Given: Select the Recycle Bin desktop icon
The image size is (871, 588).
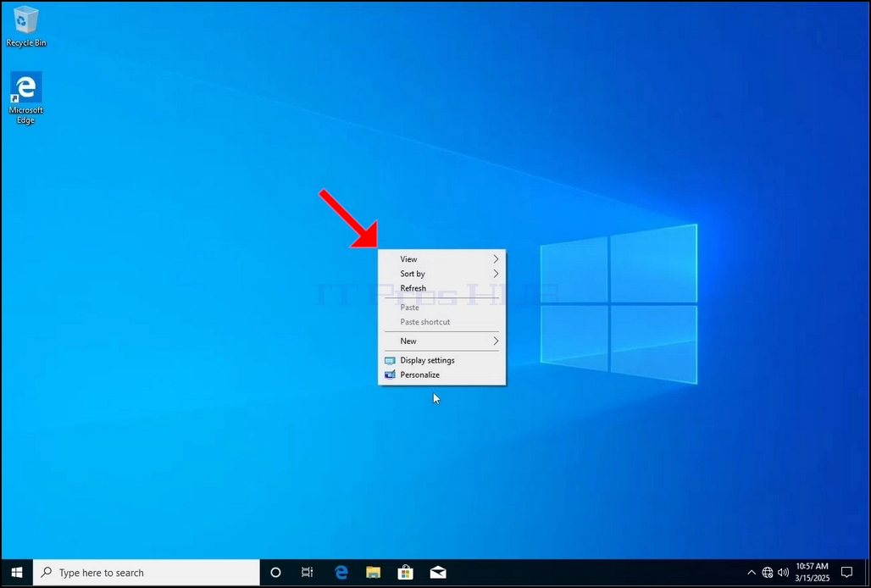Looking at the screenshot, I should point(25,26).
